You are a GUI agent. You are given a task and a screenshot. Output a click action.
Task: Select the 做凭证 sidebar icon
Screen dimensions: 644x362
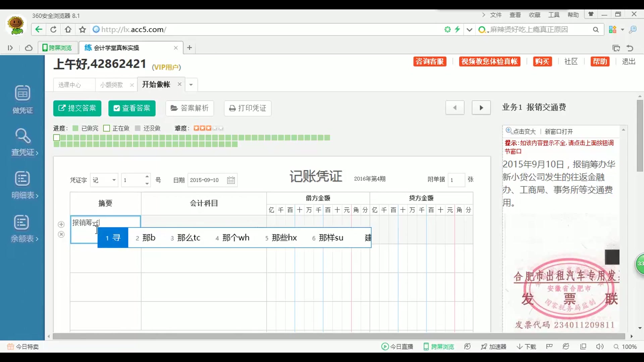point(22,99)
